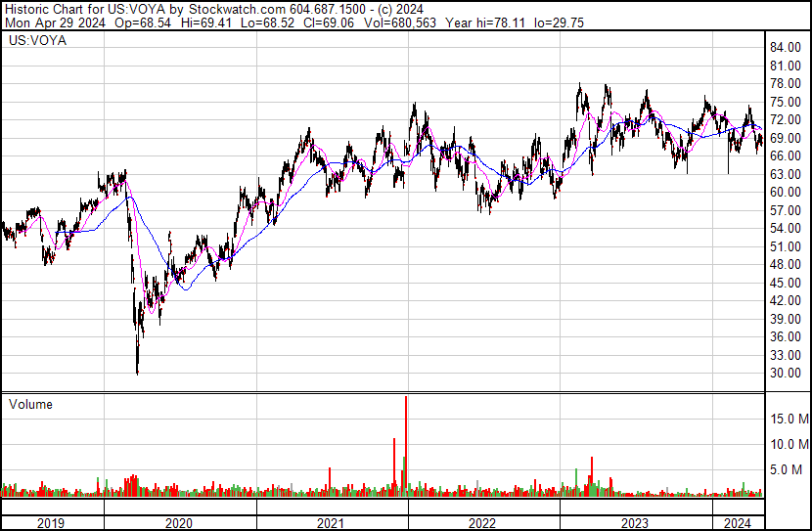Click the Vol=680,563 value in header
The width and height of the screenshot is (812, 531).
(400, 22)
